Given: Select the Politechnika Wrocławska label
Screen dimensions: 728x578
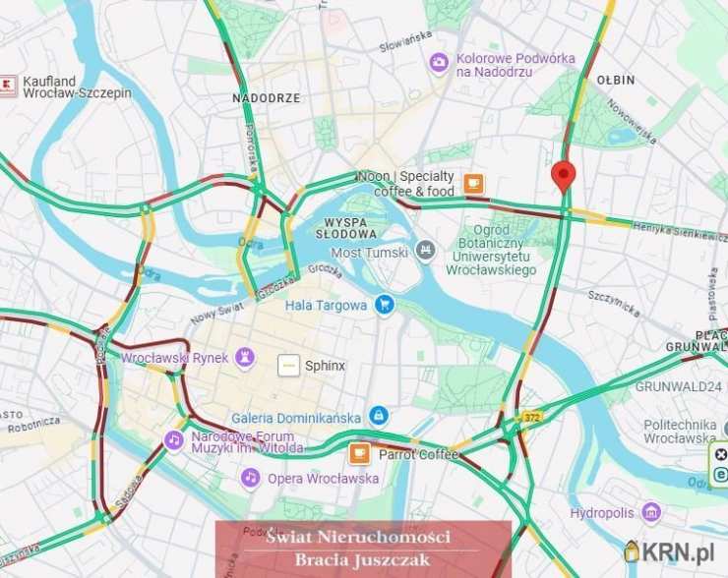Looking at the screenshot, I should pos(680,431).
